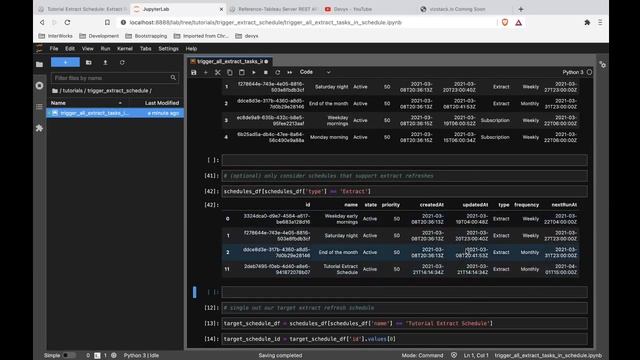Click cell 14 target_schedule_id code
Image resolution: width=640 pixels, height=360 pixels.
pos(404,339)
